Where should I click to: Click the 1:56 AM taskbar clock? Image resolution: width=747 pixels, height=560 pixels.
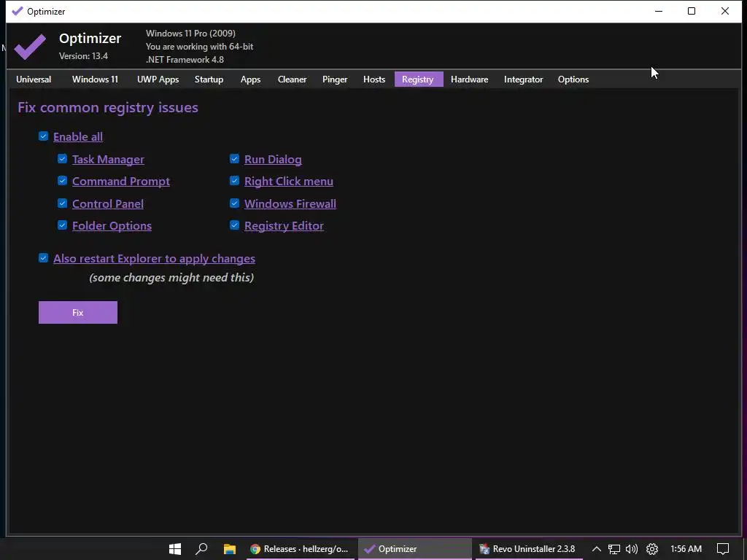coord(686,549)
